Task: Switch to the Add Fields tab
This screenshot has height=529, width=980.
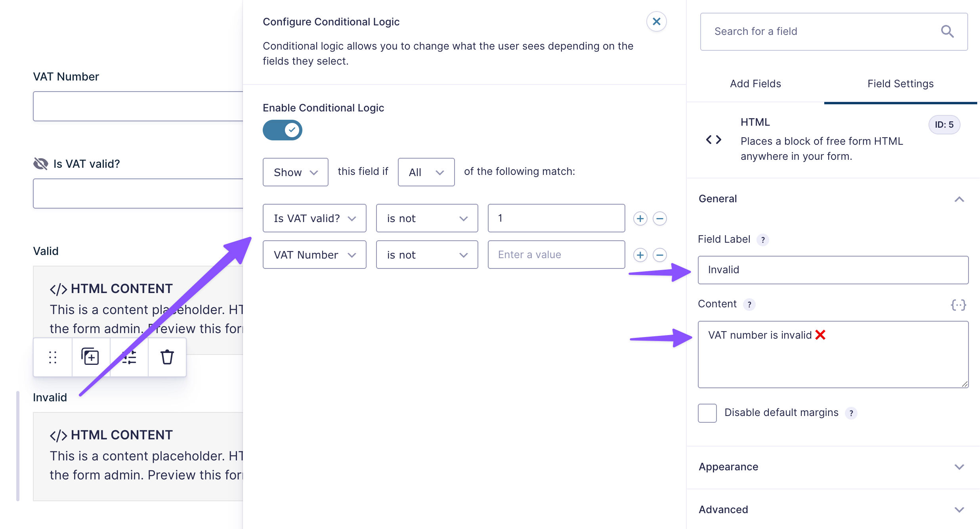Action: tap(755, 84)
